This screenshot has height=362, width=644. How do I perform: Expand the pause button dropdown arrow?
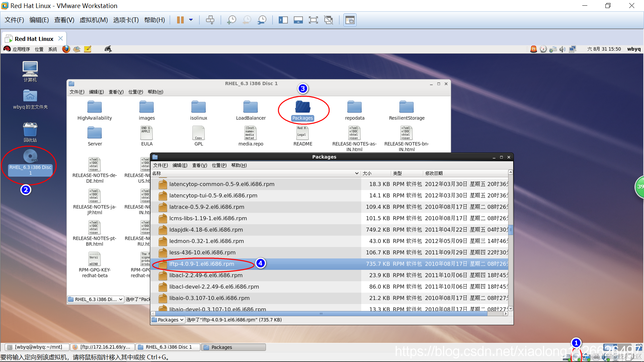pos(191,20)
